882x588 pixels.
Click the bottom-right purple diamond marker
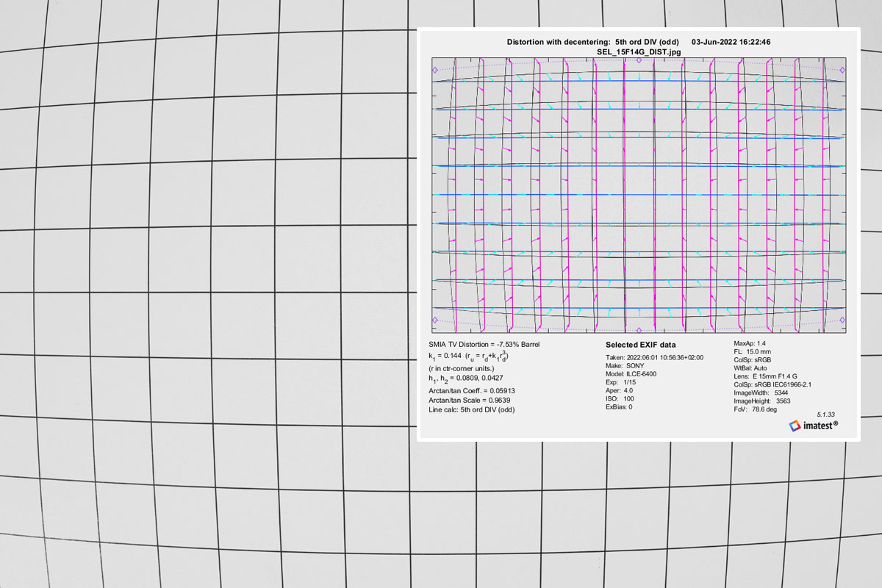842,320
